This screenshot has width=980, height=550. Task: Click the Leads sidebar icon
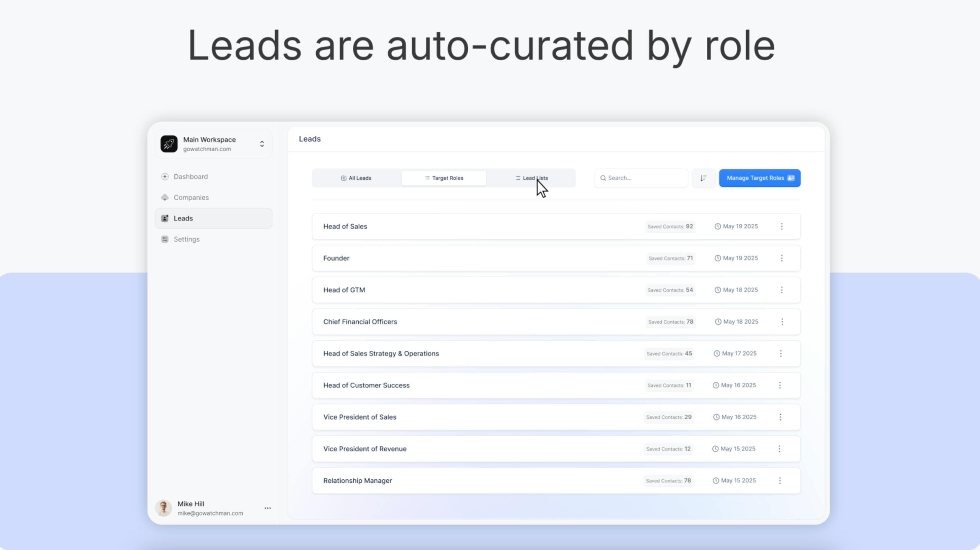pyautogui.click(x=165, y=218)
